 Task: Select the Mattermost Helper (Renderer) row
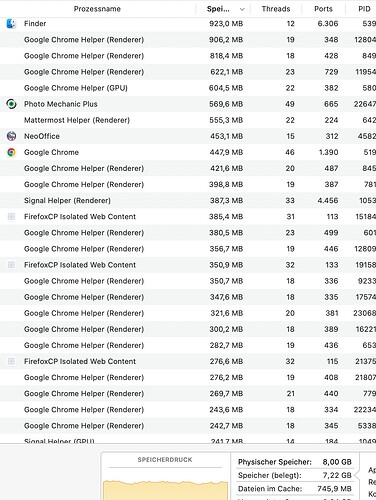pos(188,120)
